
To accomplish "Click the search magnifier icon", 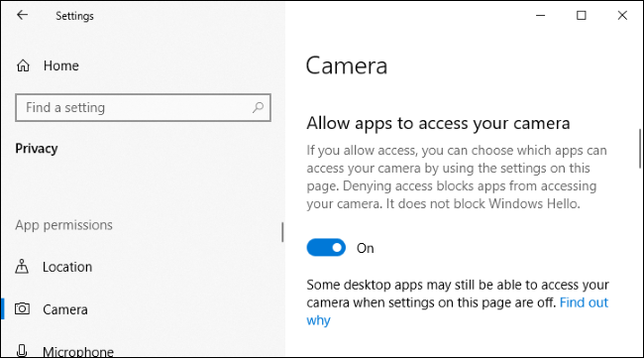I will point(258,108).
